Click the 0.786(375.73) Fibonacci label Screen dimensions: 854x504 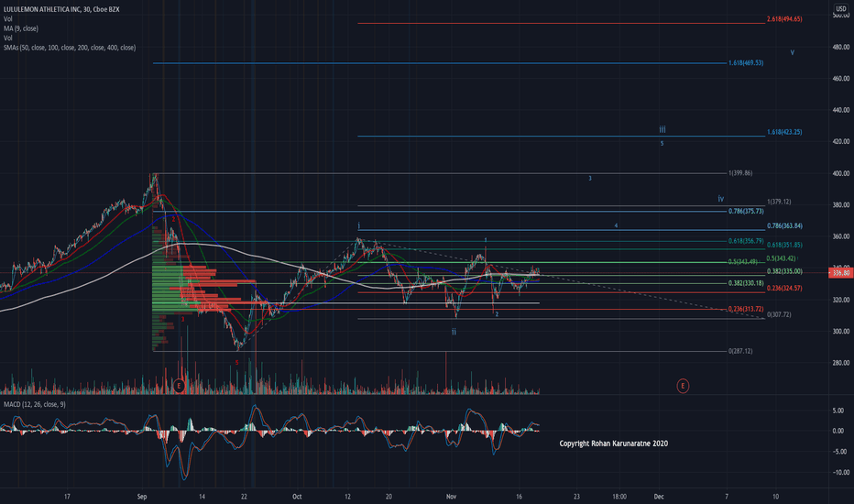click(746, 212)
